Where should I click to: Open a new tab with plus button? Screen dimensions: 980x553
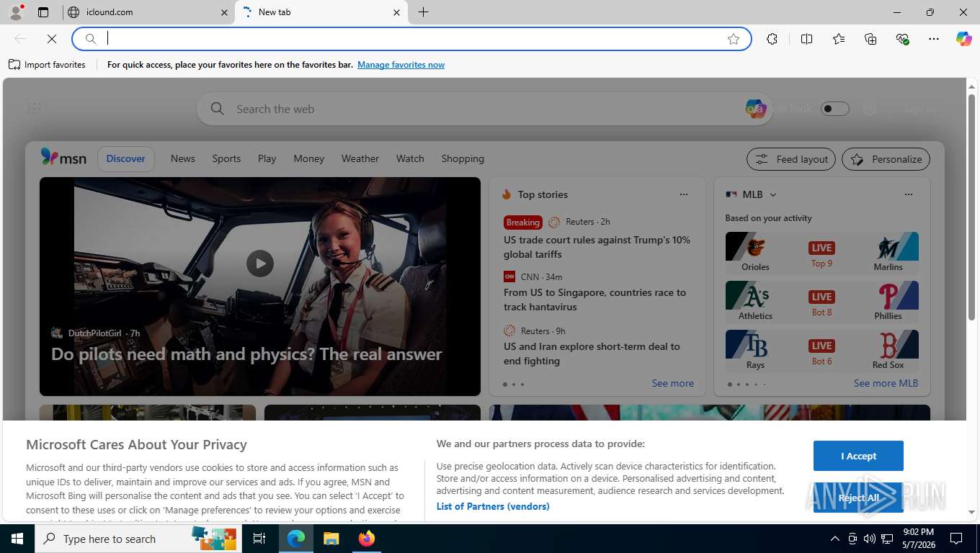(424, 12)
